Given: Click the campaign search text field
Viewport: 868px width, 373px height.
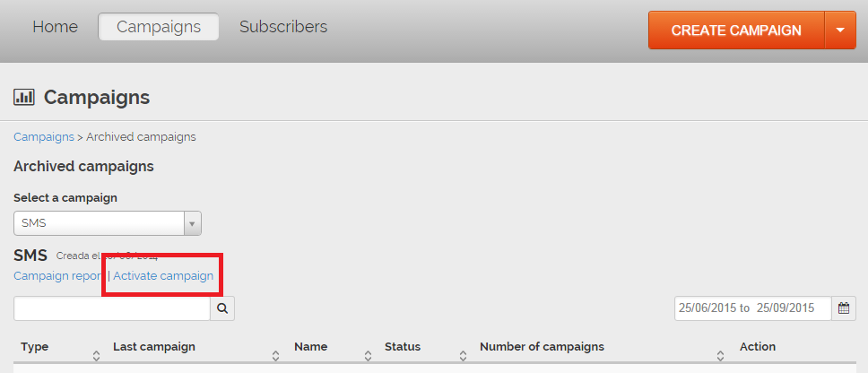Looking at the screenshot, I should (x=112, y=308).
